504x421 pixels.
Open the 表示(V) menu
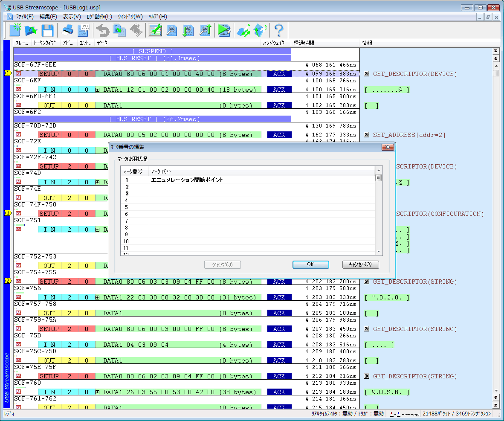click(x=72, y=17)
